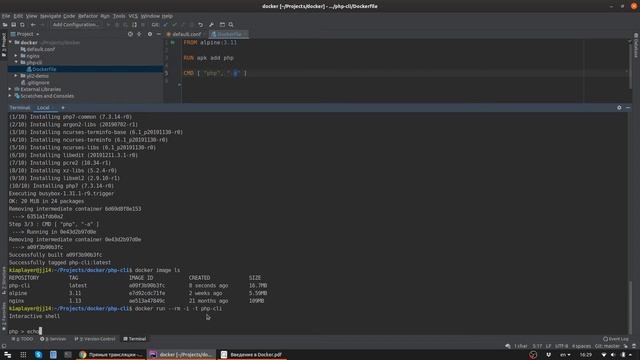Screen dimensions: 640x360
Task: Open the File menu
Action: 6,16
